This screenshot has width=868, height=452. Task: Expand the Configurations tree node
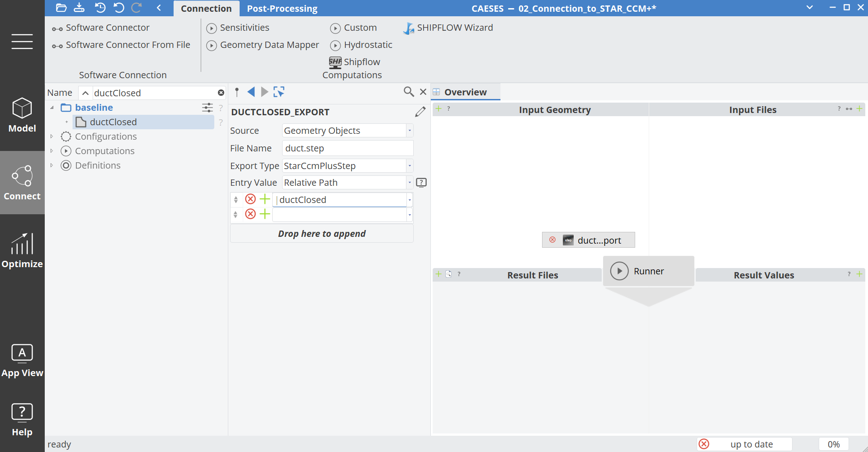(52, 137)
